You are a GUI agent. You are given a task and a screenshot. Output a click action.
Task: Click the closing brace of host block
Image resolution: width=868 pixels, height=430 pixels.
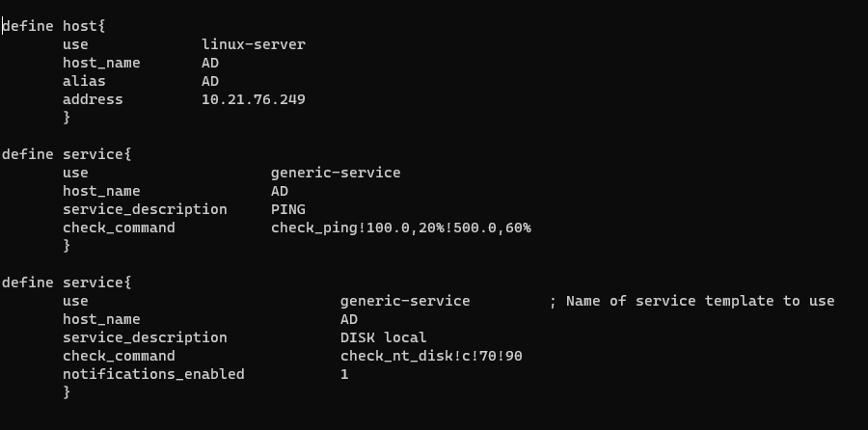67,118
